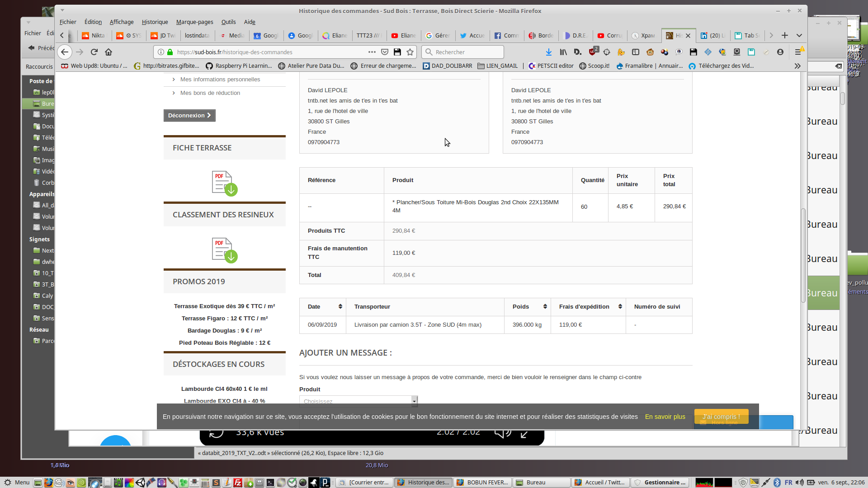Expand list of all tabs

pyautogui.click(x=799, y=35)
